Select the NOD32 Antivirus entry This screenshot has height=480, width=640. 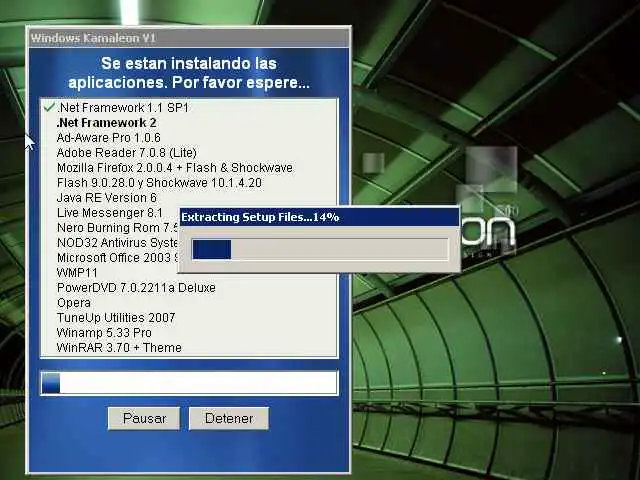pos(117,243)
